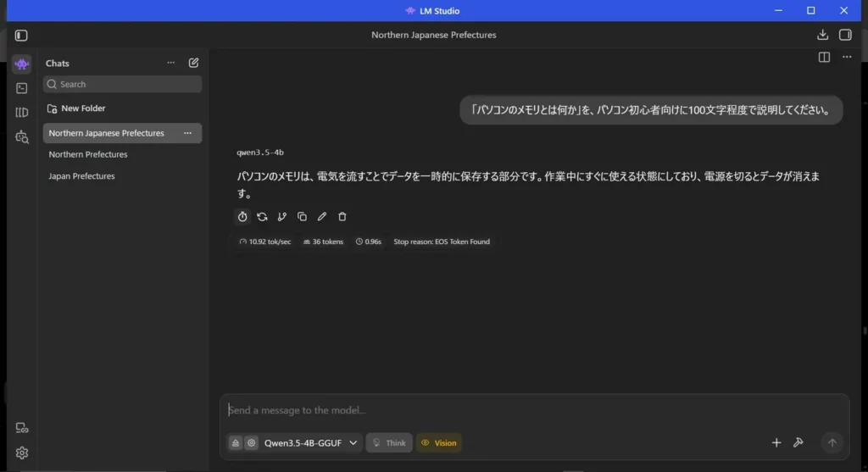This screenshot has width=868, height=472.
Task: Toggle the left sidebar panel icon
Action: click(x=21, y=36)
